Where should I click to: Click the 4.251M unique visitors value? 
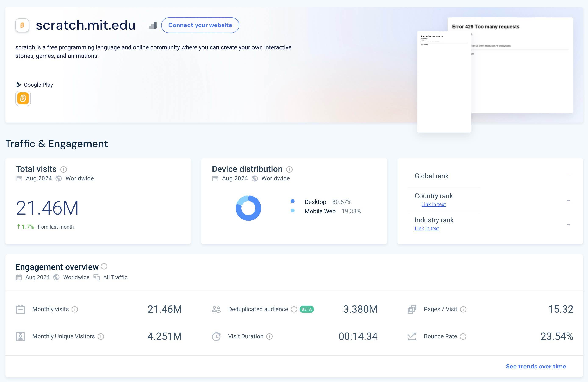(165, 336)
